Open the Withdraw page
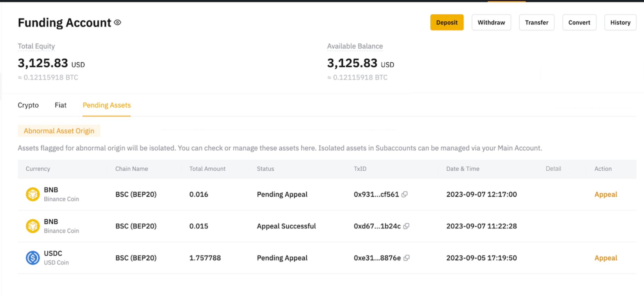Image resolution: width=644 pixels, height=296 pixels. click(x=491, y=23)
